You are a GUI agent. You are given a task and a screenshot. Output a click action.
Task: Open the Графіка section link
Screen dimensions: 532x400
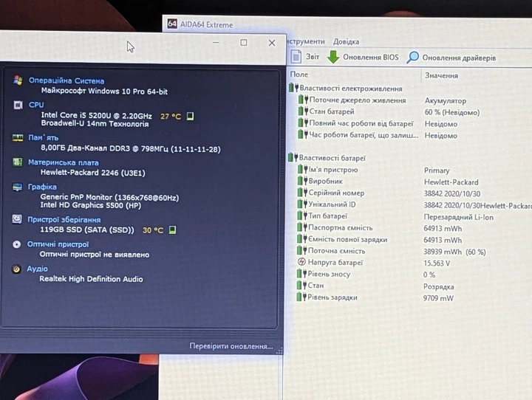[42, 187]
